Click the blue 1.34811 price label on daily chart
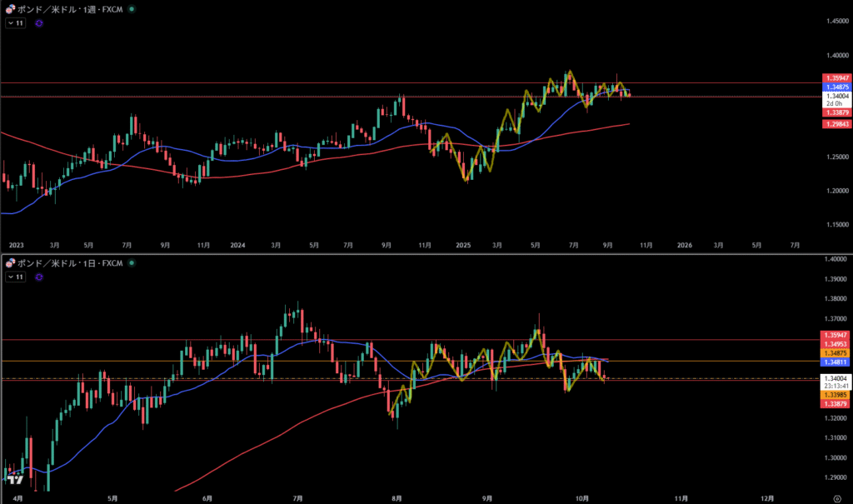This screenshot has width=853, height=504. pyautogui.click(x=836, y=362)
